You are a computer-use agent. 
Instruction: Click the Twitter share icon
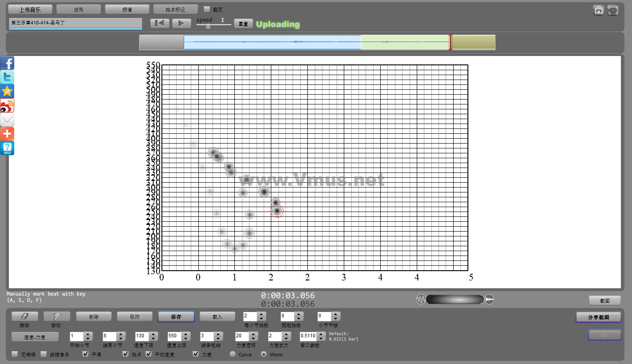tap(7, 77)
